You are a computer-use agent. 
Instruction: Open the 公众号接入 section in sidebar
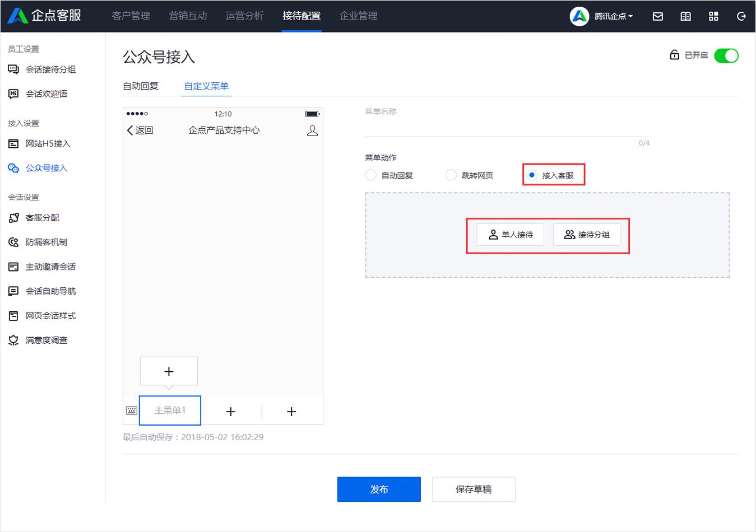tap(45, 168)
